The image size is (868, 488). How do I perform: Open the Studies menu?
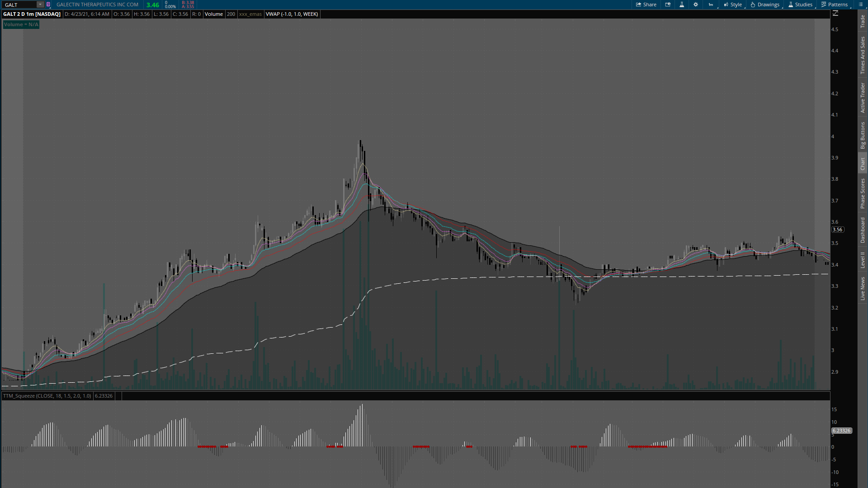point(800,5)
